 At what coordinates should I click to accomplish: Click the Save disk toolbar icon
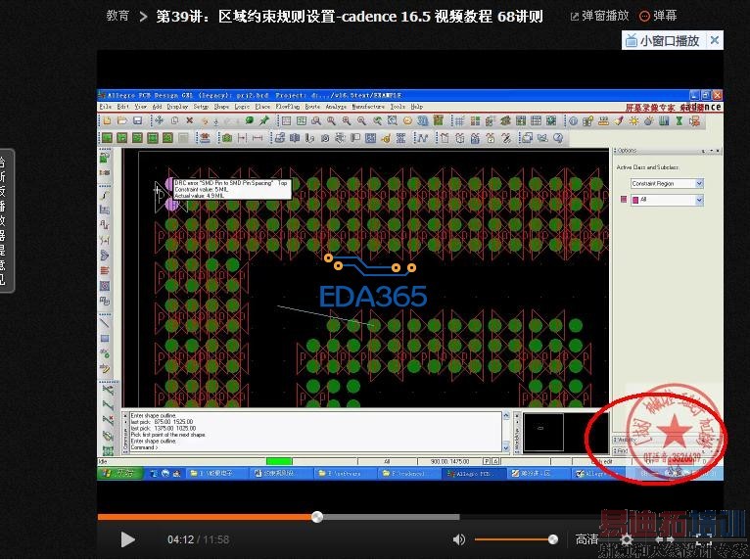137,121
